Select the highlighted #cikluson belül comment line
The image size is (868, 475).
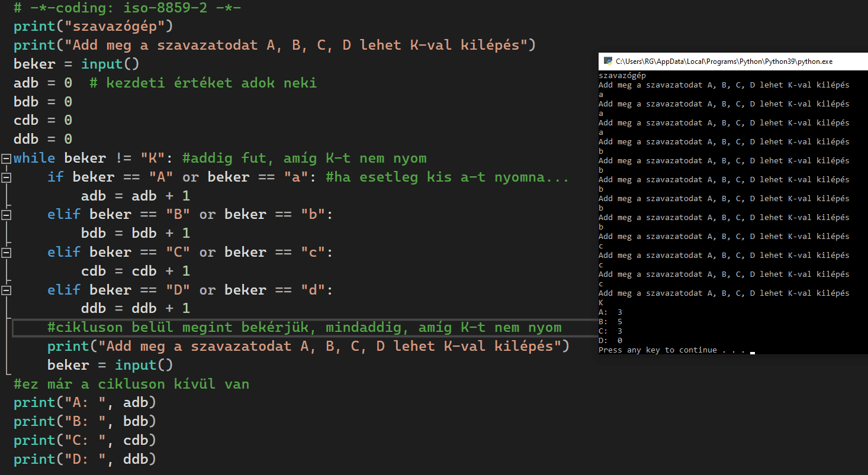pyautogui.click(x=304, y=328)
